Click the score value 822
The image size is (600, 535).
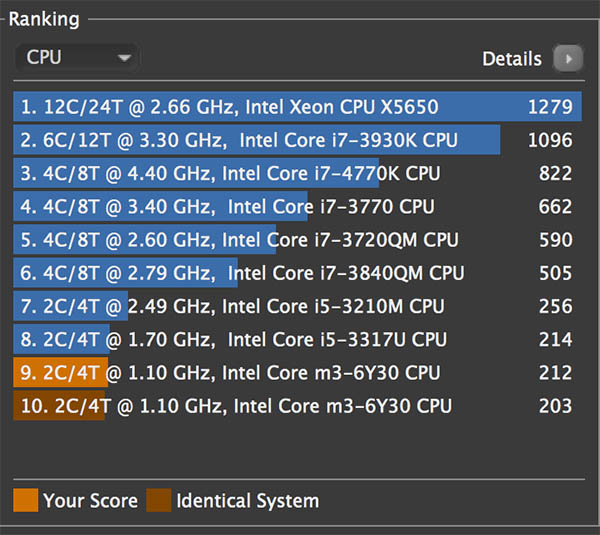point(556,173)
